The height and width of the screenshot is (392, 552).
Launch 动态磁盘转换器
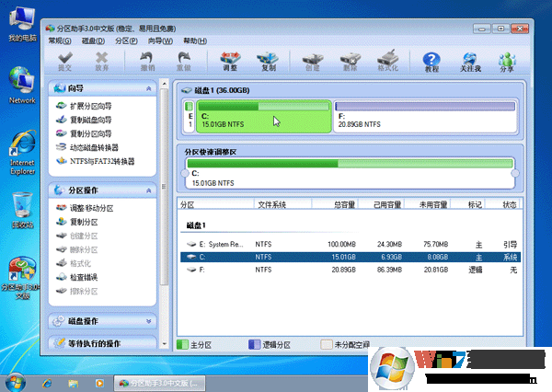click(87, 147)
